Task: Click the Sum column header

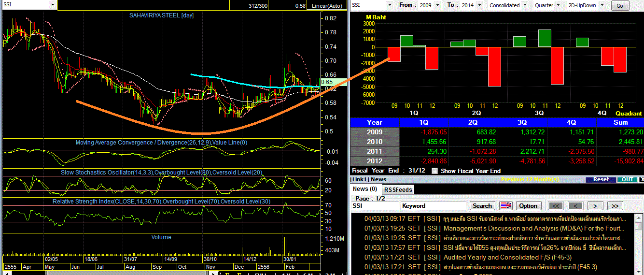Action: 620,122
